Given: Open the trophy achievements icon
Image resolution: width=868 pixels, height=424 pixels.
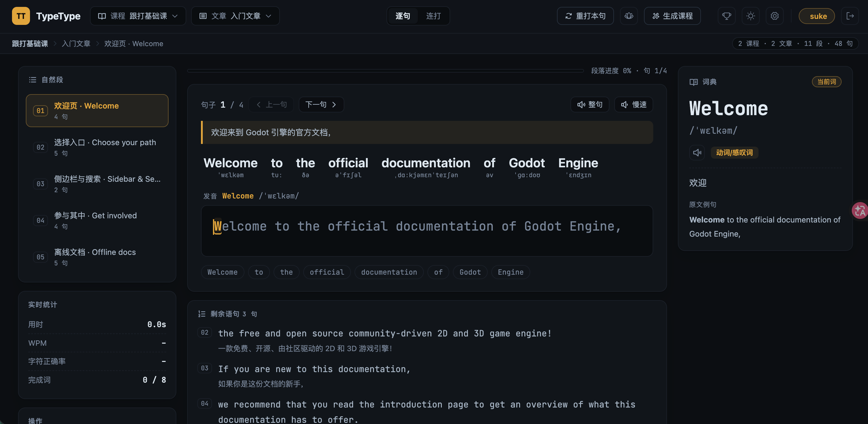Looking at the screenshot, I should pyautogui.click(x=726, y=16).
